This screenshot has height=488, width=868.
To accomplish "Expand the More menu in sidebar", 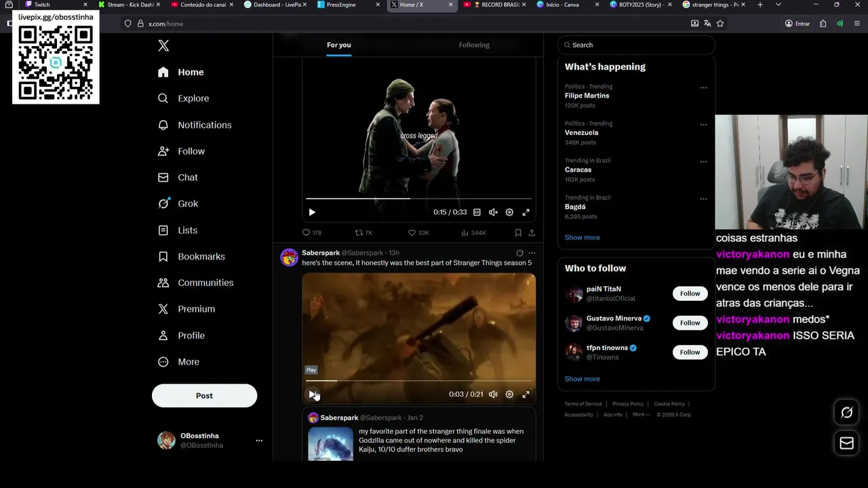I will pyautogui.click(x=179, y=362).
